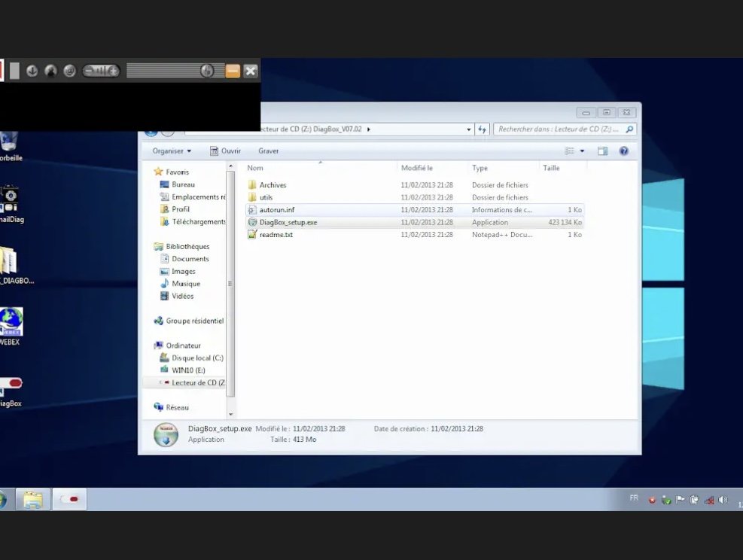Viewport: 743px width, 560px height.
Task: Toggle the preview pane icon
Action: tap(603, 151)
